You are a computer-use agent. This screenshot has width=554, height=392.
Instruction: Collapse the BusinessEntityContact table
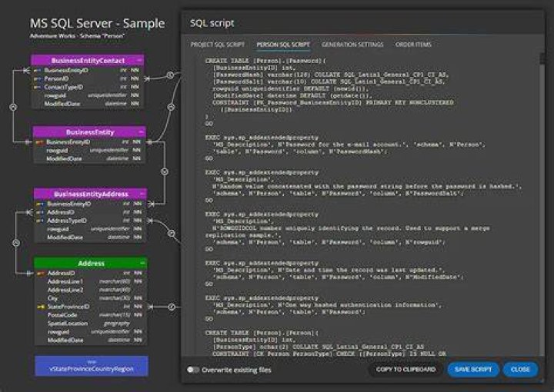(x=139, y=60)
